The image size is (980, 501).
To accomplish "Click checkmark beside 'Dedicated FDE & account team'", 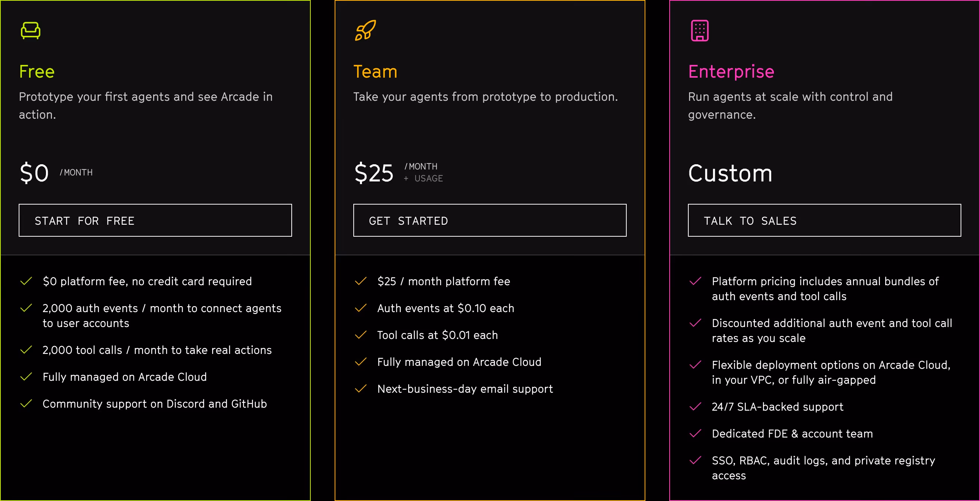I will [x=695, y=434].
